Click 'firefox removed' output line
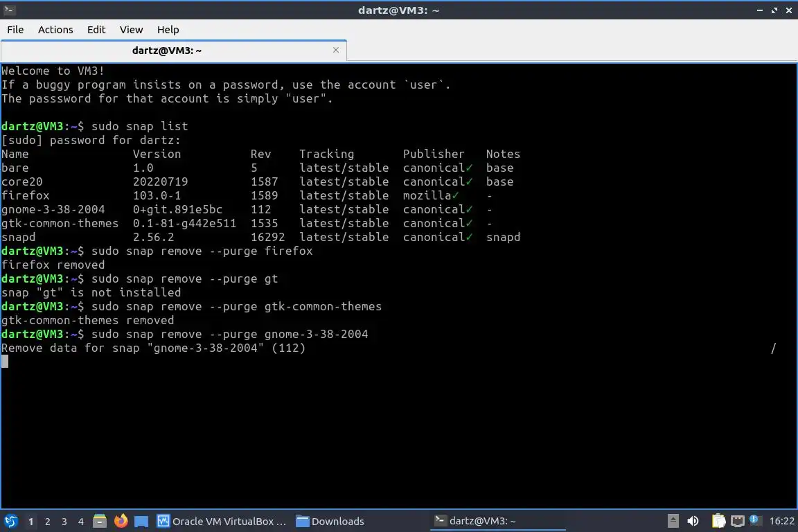The width and height of the screenshot is (798, 532). click(53, 265)
